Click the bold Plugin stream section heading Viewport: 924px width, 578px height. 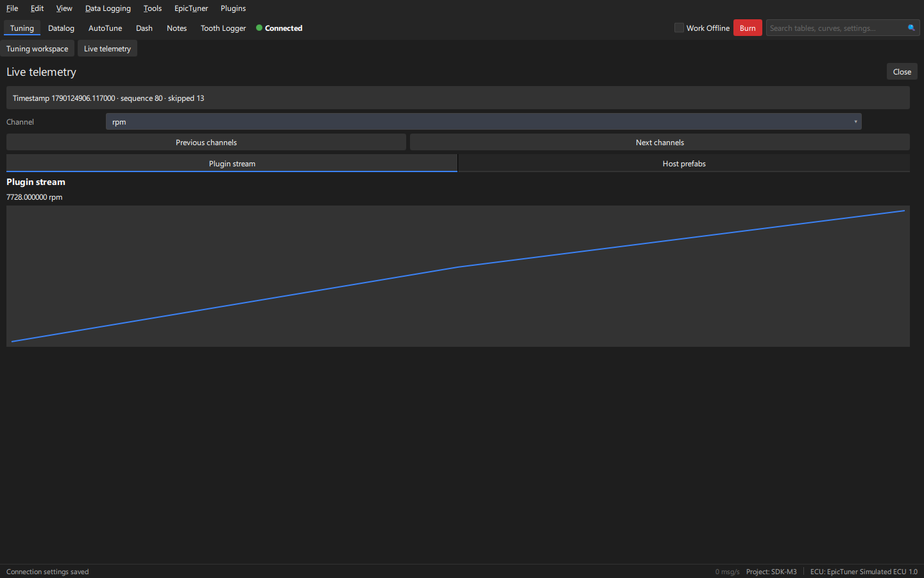[x=36, y=182]
